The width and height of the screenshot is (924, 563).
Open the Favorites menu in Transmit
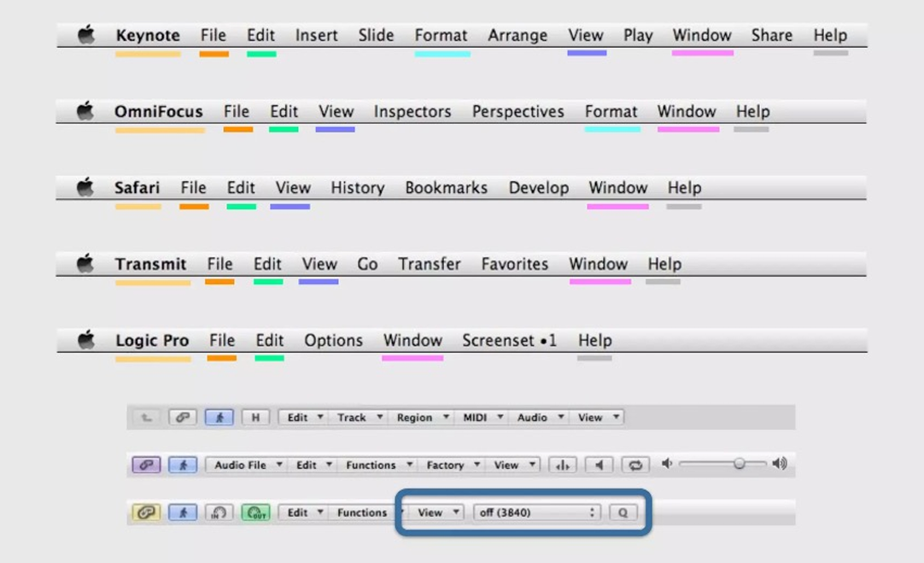coord(514,263)
